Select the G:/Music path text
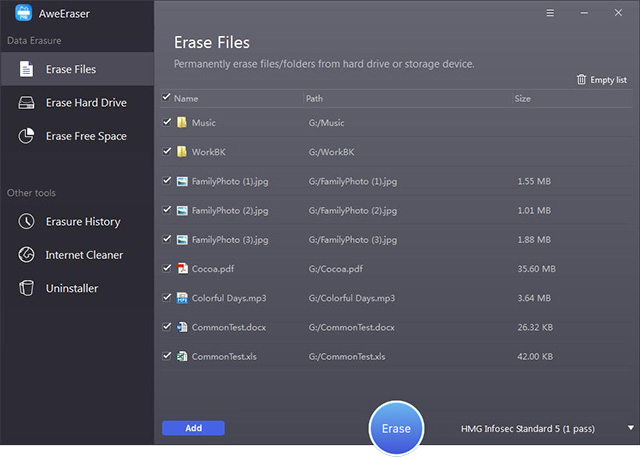The image size is (640, 459). coord(326,123)
